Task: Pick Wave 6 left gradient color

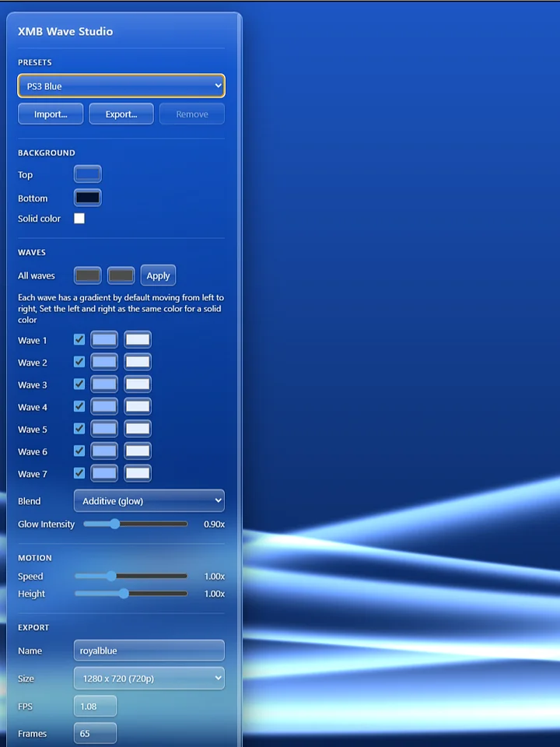Action: pyautogui.click(x=104, y=451)
